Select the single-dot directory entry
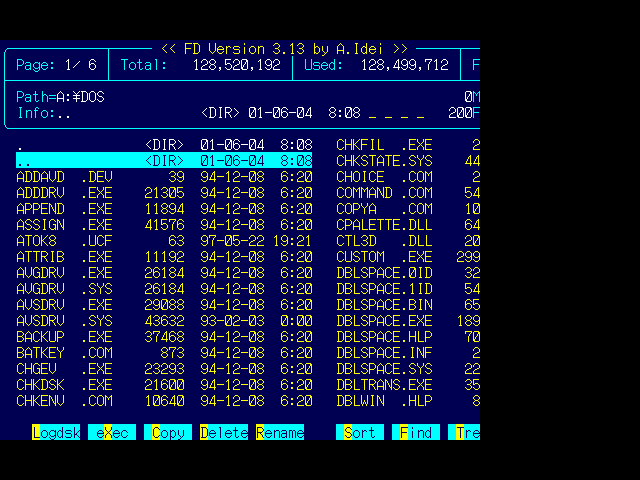 (164, 144)
